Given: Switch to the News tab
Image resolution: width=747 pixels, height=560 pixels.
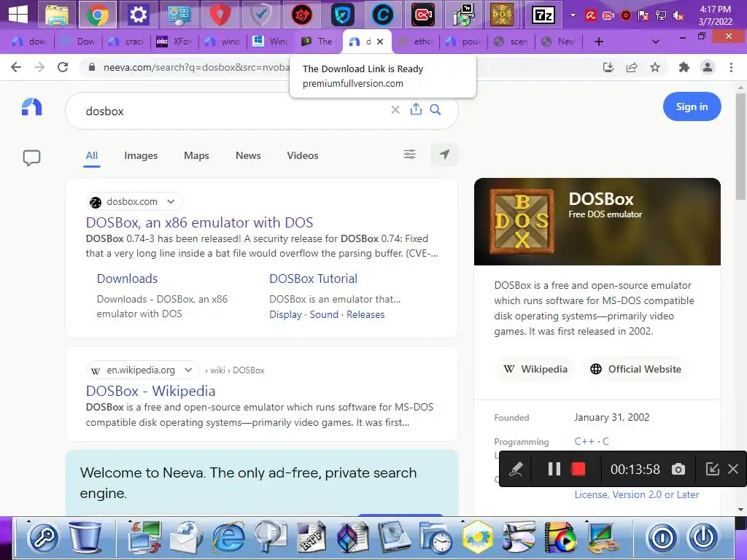Looking at the screenshot, I should 248,156.
